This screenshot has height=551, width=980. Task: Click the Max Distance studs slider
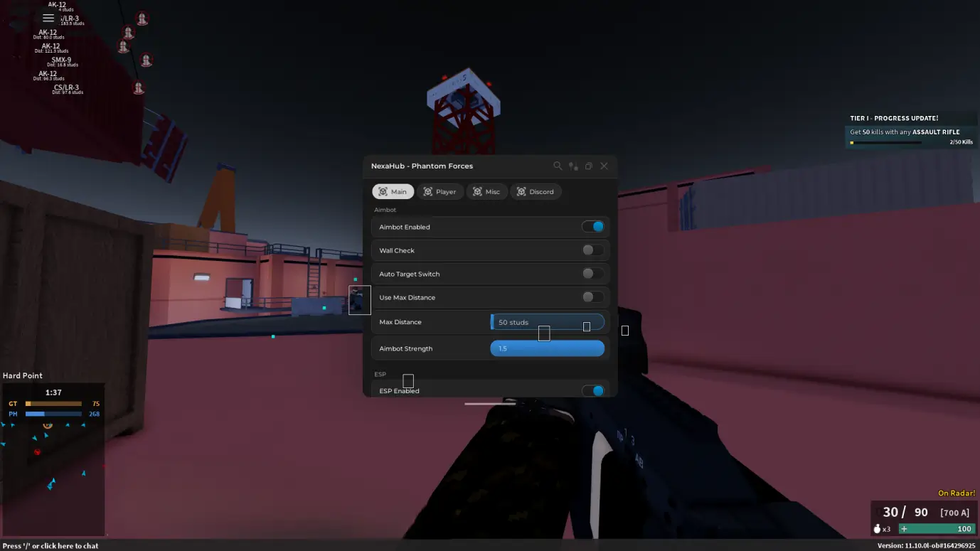(x=547, y=322)
